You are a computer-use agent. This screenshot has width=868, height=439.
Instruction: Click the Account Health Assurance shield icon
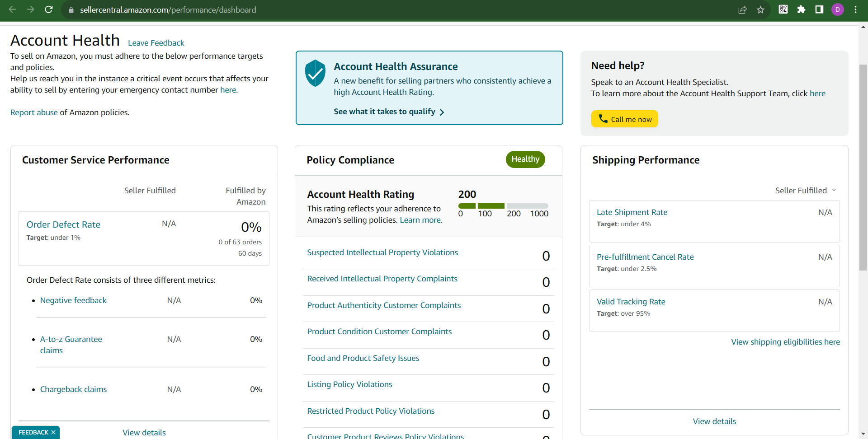click(x=315, y=73)
